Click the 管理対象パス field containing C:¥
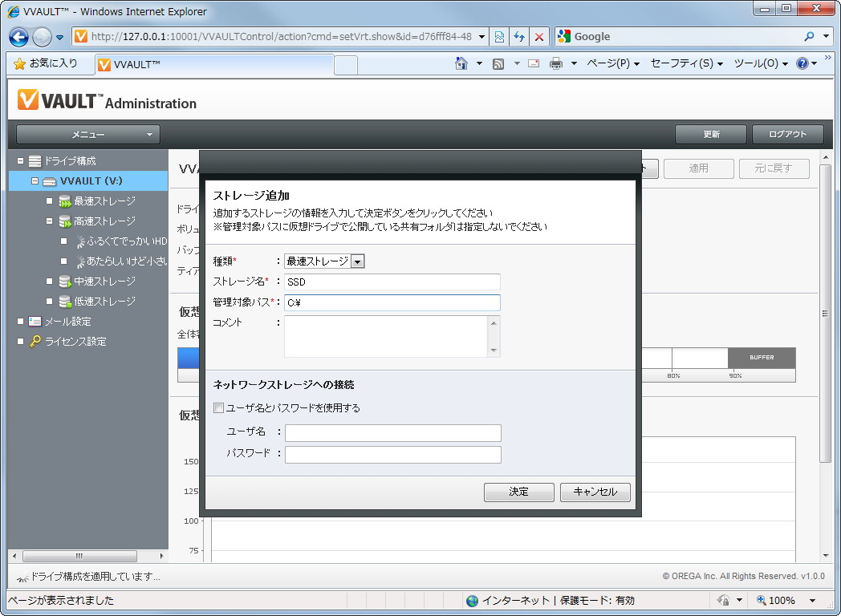 point(392,303)
